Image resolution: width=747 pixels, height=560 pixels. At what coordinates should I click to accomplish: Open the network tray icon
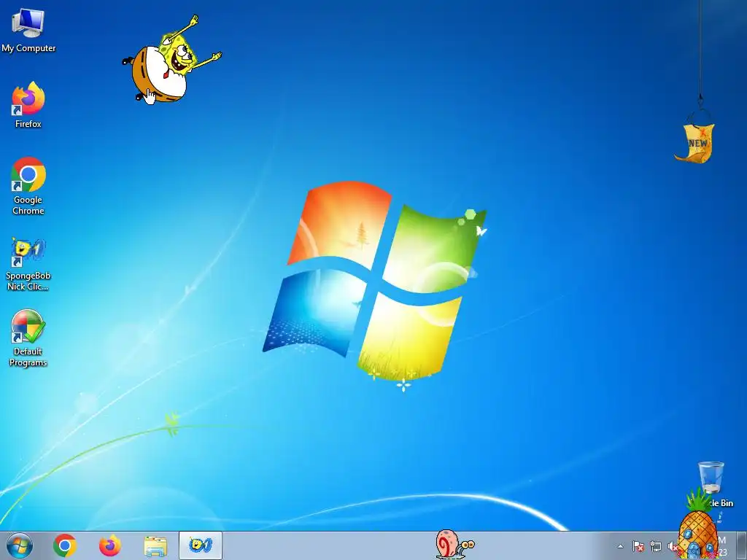[656, 547]
